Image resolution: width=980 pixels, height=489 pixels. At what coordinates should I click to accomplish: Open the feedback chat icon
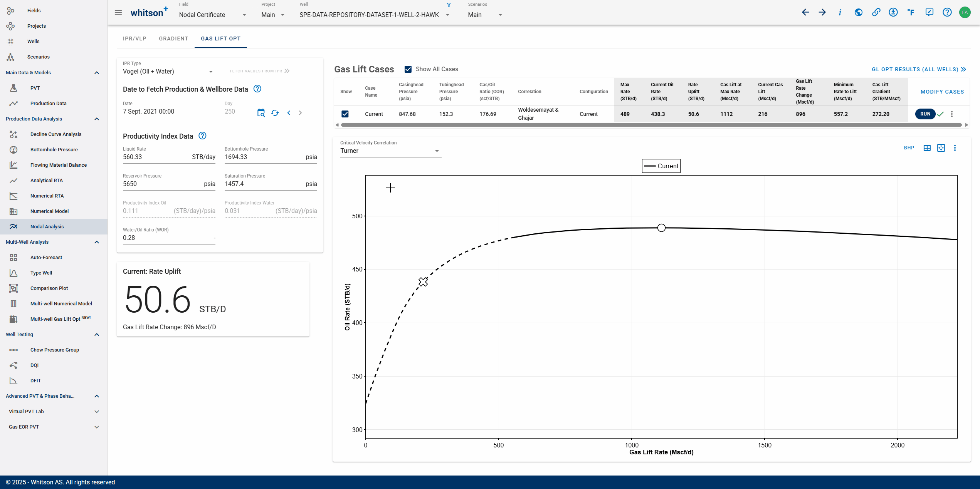point(929,12)
